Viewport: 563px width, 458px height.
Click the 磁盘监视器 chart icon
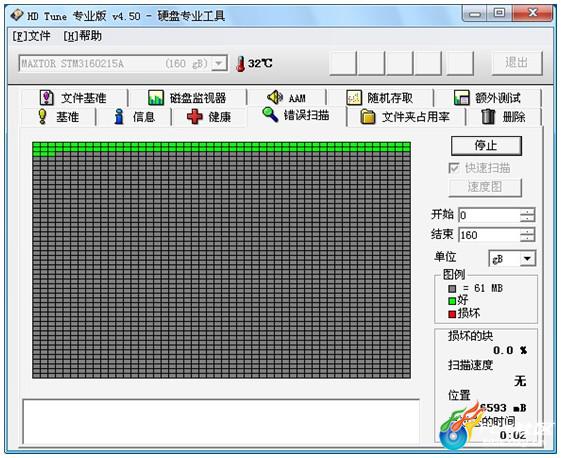click(x=156, y=98)
